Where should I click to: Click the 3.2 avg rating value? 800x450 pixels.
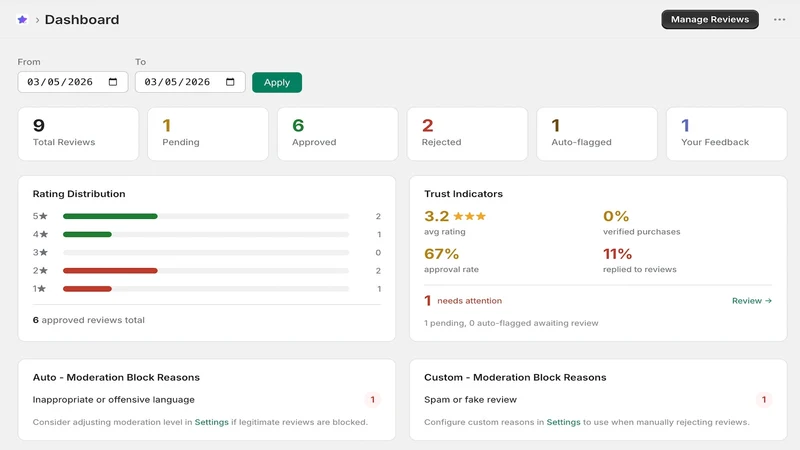click(x=436, y=216)
